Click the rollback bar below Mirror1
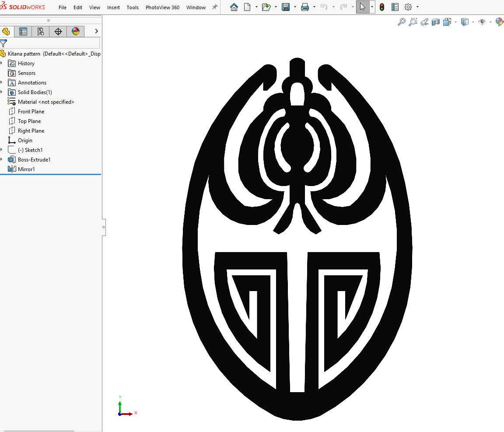The image size is (504, 432). [x=50, y=174]
